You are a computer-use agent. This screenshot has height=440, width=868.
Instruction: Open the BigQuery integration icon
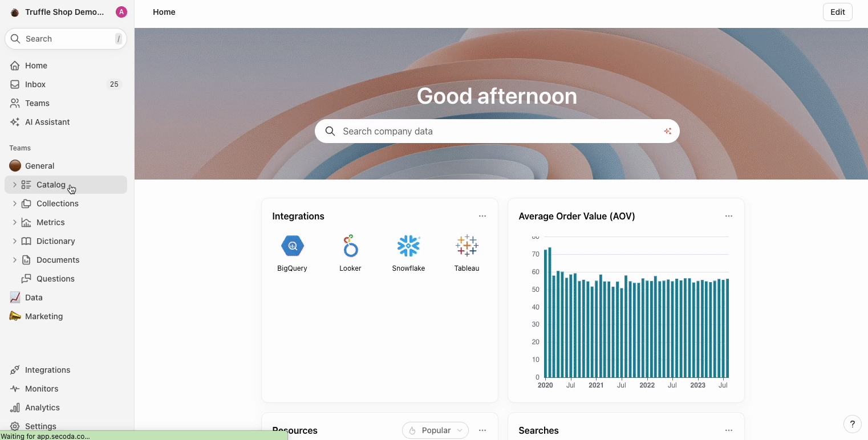[x=292, y=246]
